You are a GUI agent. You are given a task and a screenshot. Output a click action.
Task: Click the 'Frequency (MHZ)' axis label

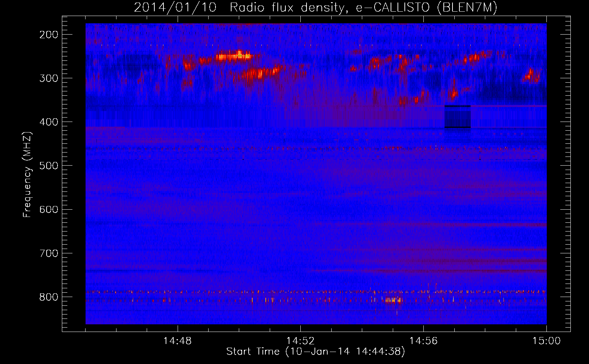tap(27, 174)
